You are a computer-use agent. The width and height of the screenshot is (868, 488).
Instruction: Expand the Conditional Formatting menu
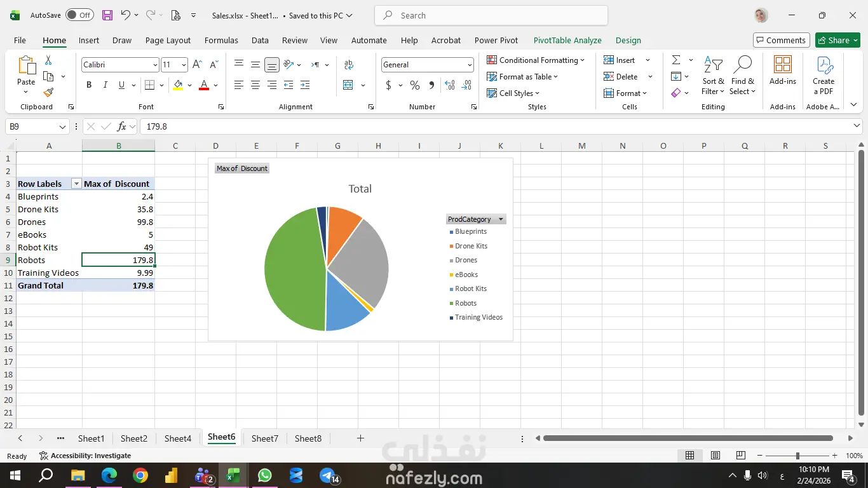click(536, 60)
